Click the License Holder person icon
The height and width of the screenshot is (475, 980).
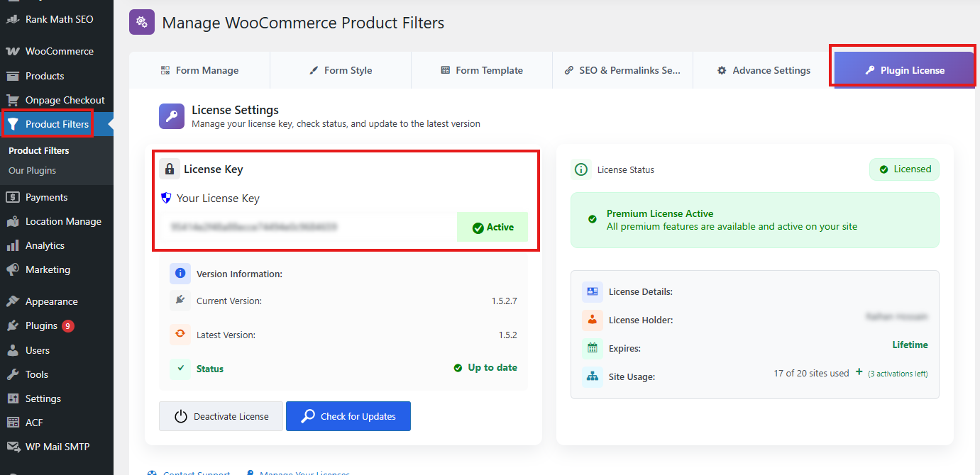point(593,320)
